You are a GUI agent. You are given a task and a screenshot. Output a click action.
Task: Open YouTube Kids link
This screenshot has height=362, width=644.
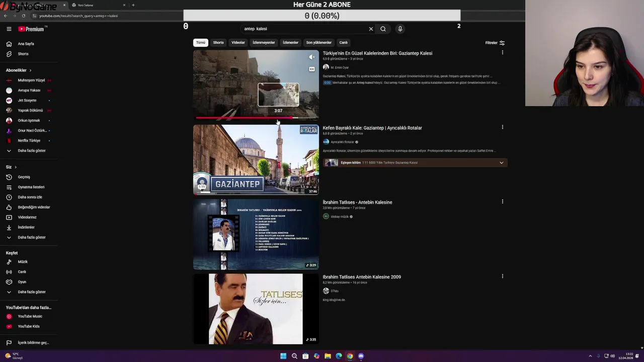coord(29,326)
